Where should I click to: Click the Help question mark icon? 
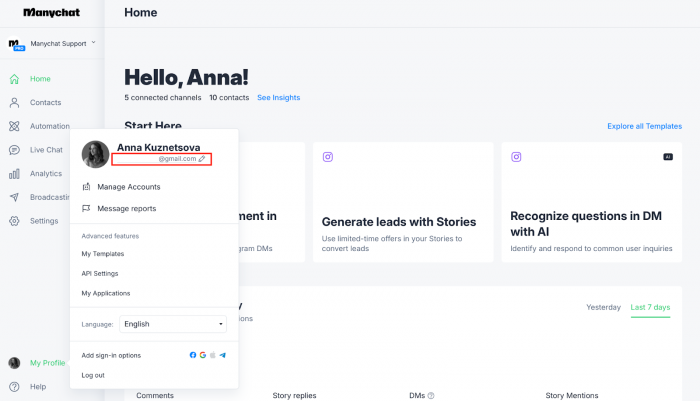click(14, 387)
